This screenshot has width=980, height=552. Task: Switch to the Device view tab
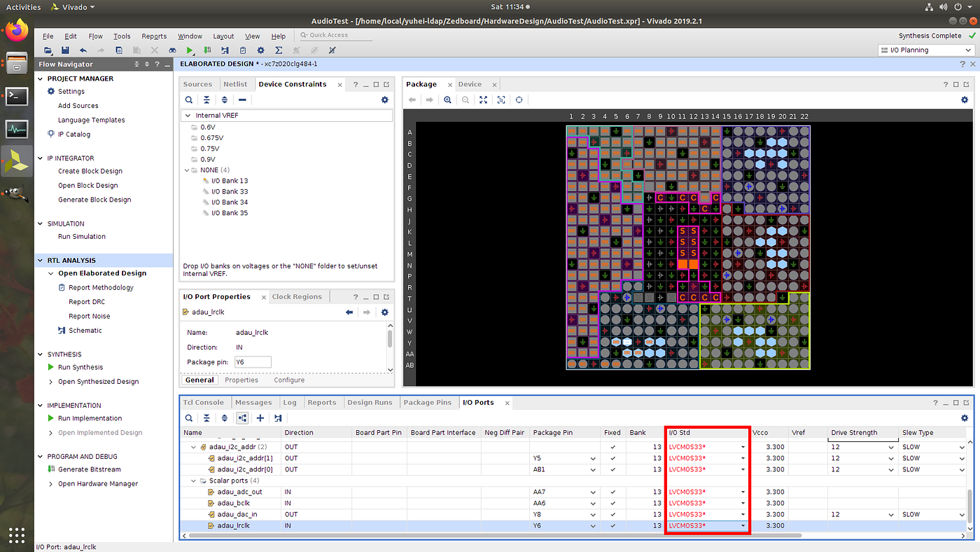[470, 84]
